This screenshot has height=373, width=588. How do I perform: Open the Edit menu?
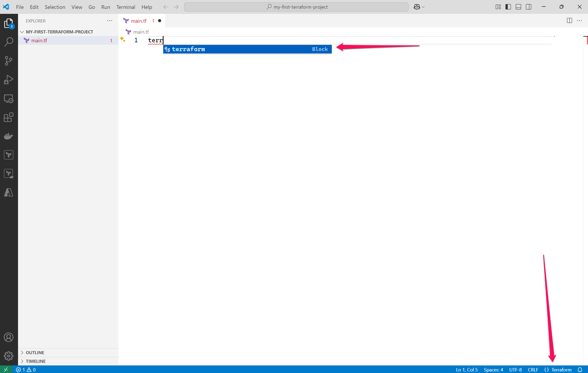pos(34,7)
